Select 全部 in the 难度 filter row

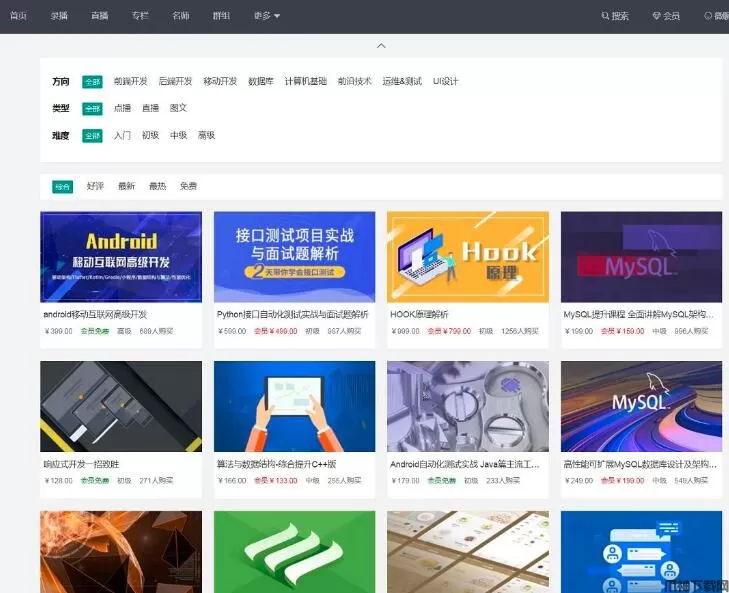[x=92, y=135]
